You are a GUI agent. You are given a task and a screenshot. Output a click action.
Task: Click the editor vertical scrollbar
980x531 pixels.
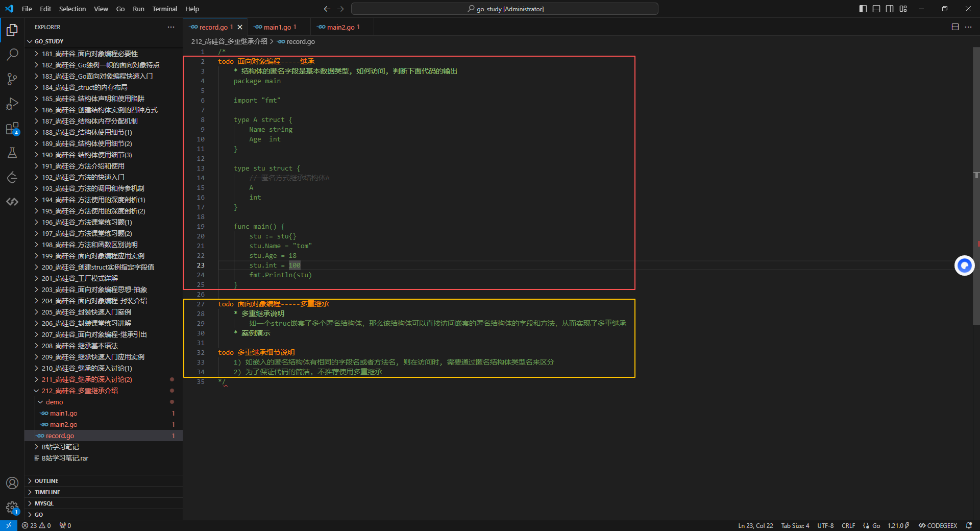[976, 186]
